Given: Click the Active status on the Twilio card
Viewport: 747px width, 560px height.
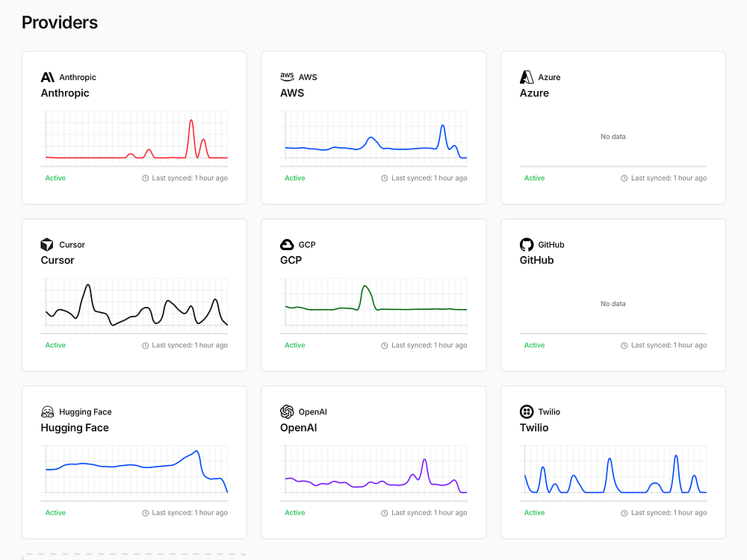Looking at the screenshot, I should tap(535, 513).
